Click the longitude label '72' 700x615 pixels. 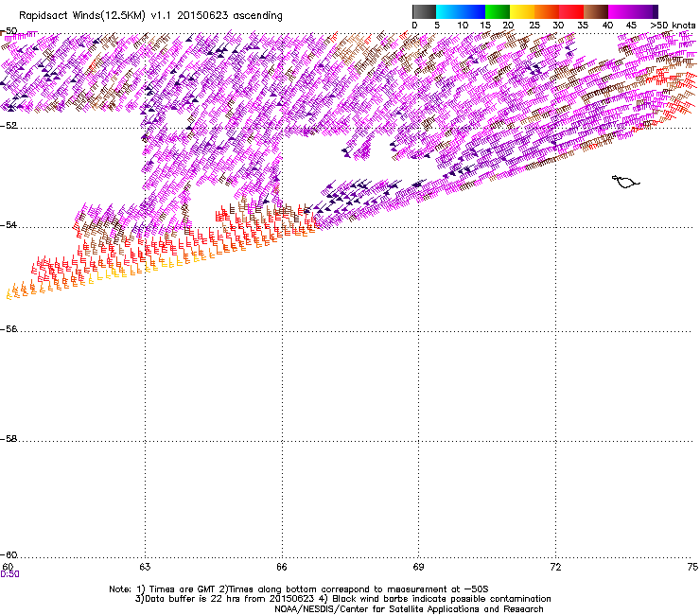555,567
